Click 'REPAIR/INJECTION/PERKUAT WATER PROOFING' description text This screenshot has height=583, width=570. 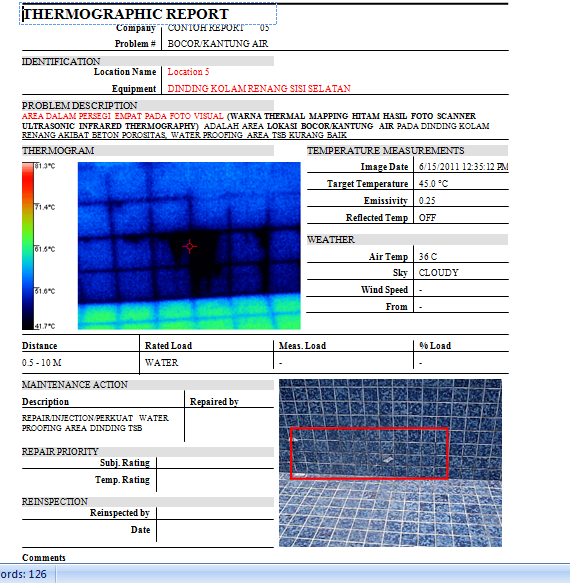[95, 423]
